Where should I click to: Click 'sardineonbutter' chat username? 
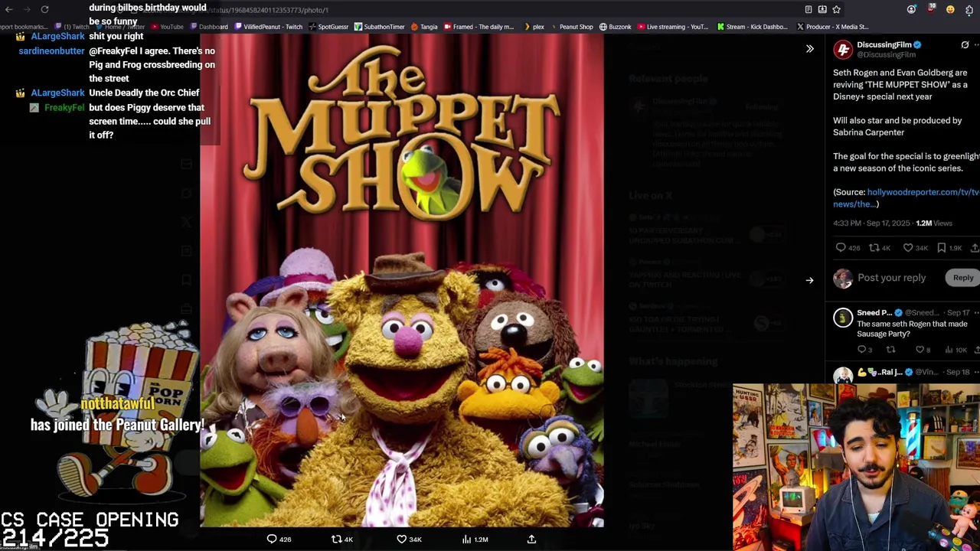coord(52,51)
